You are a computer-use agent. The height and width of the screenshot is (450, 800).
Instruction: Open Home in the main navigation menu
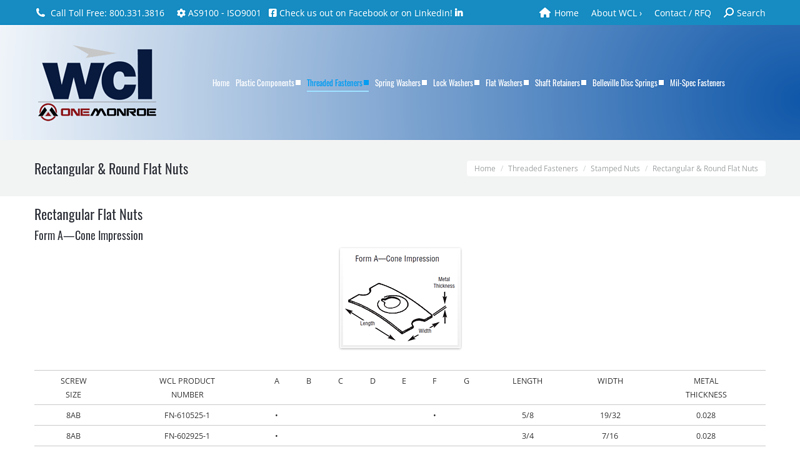[x=221, y=83]
